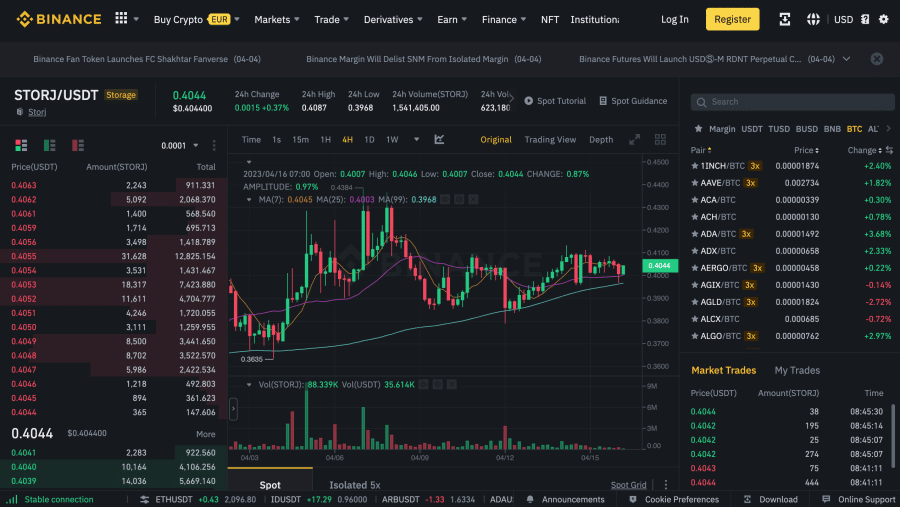The image size is (900, 507).
Task: Click the Register button
Action: coord(732,19)
